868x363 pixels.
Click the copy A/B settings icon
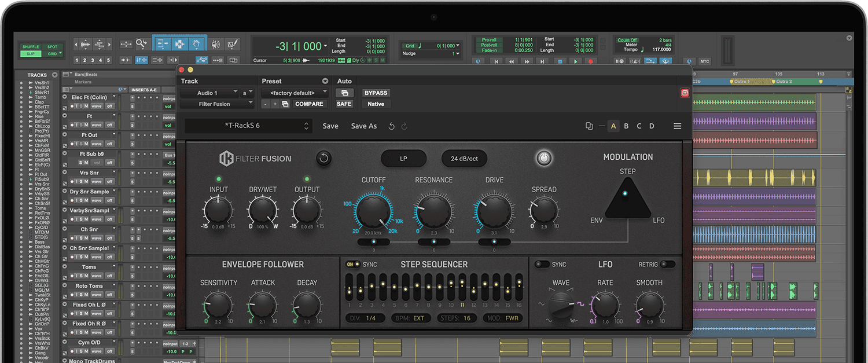pos(589,126)
